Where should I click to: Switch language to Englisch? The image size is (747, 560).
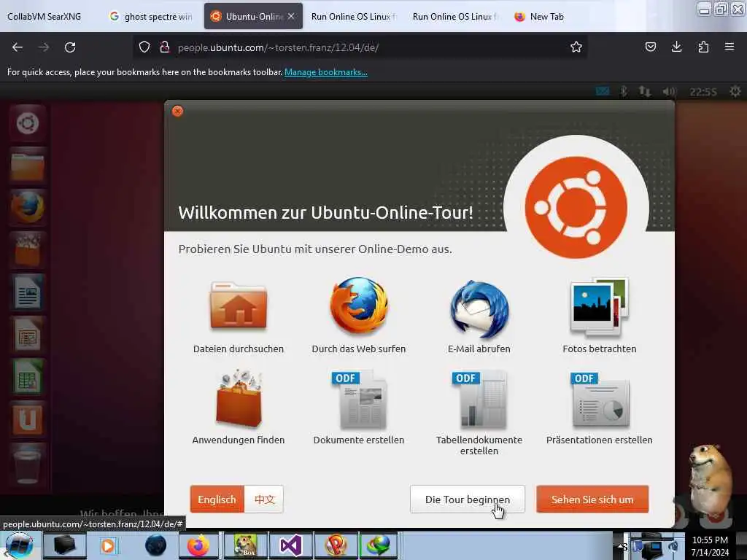coord(217,499)
